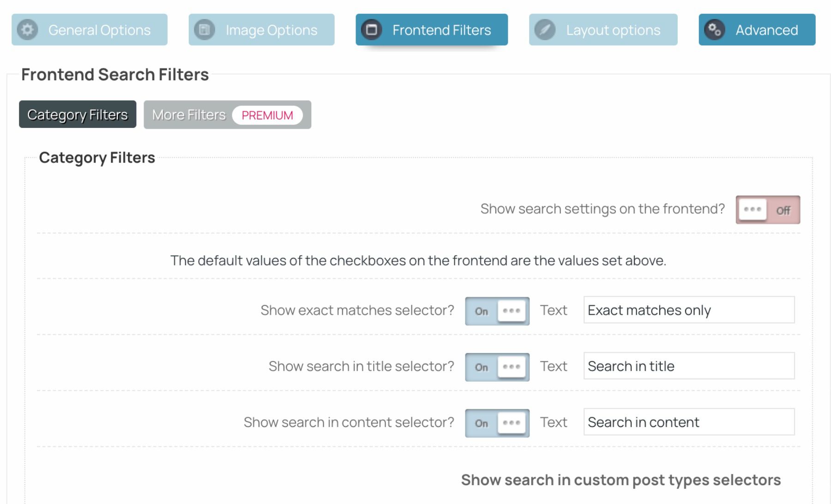Click the image icon on Image Options tab
The height and width of the screenshot is (504, 831).
205,30
